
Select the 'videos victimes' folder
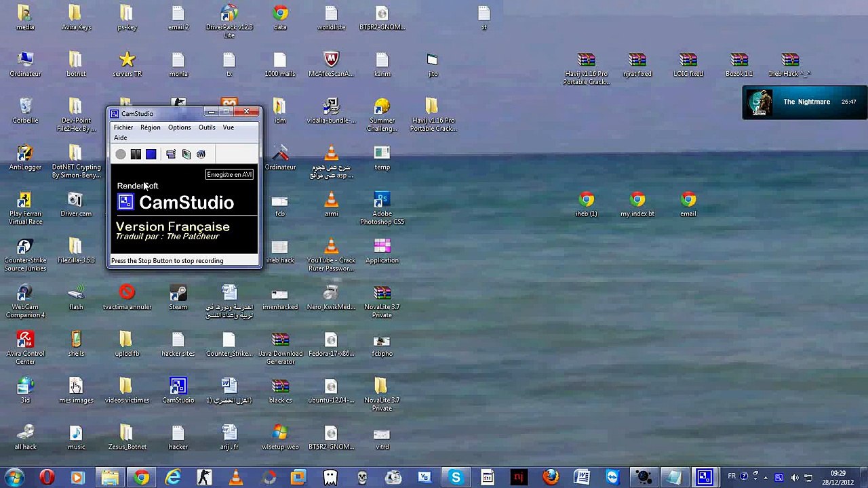coord(127,391)
